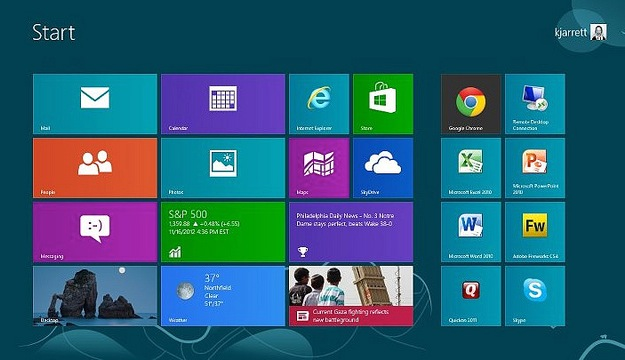Launch Google Chrome tile
Viewport: 625px width, 360px height.
tap(471, 104)
